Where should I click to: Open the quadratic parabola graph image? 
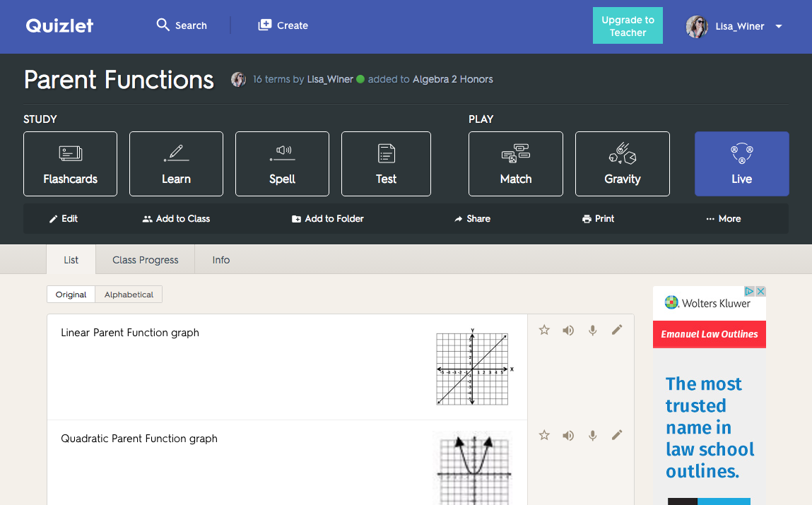click(x=473, y=468)
